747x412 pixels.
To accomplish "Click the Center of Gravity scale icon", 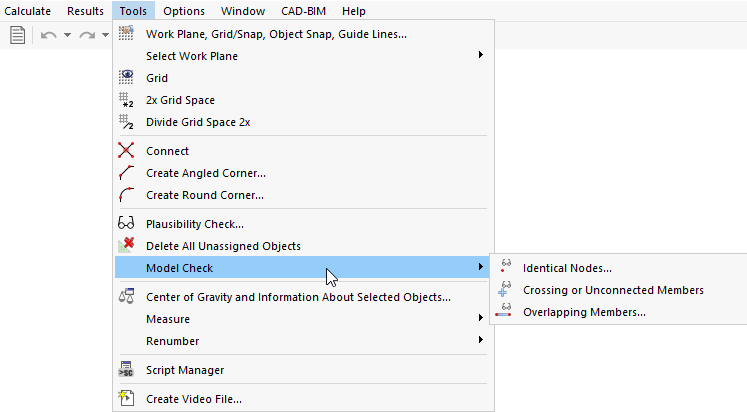I will [126, 297].
